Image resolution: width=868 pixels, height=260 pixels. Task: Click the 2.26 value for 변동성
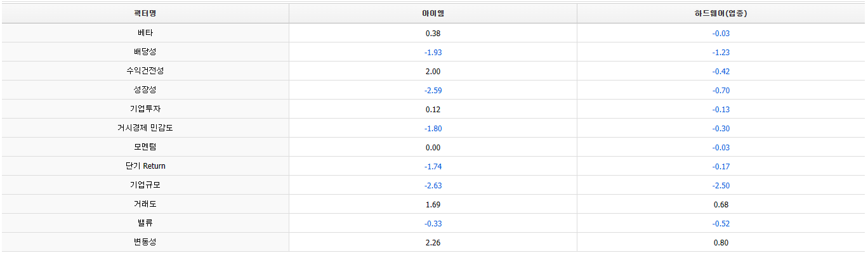click(433, 242)
